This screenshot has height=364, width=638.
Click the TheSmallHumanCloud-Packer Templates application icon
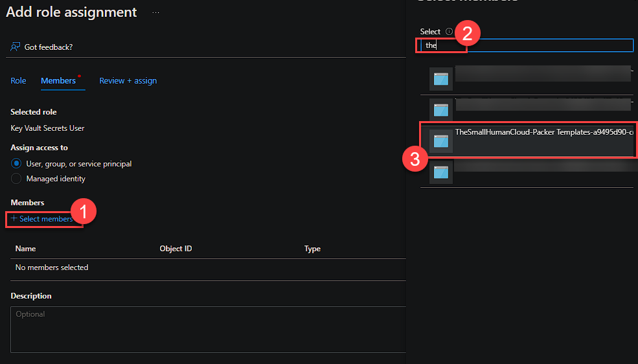(441, 141)
